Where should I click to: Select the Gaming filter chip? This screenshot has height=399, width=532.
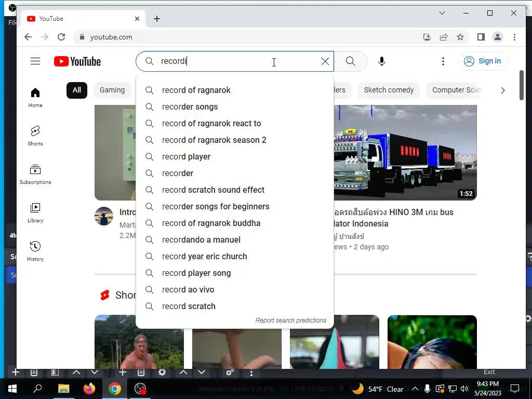click(112, 90)
